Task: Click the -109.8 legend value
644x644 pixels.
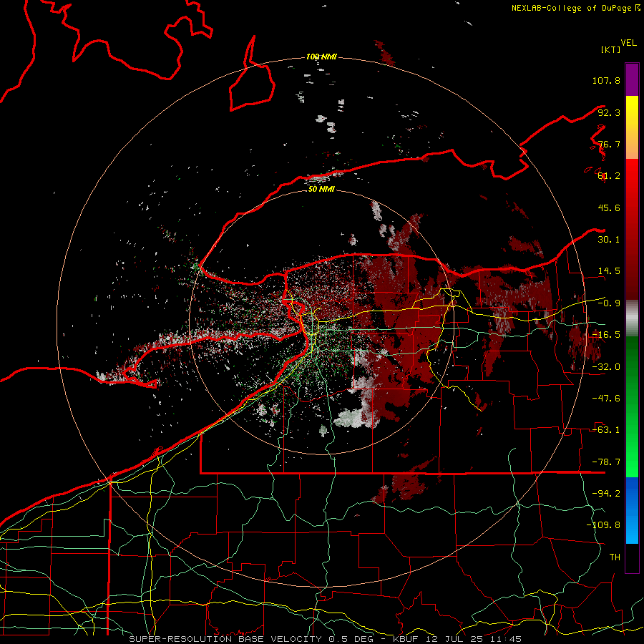Action: coord(603,525)
